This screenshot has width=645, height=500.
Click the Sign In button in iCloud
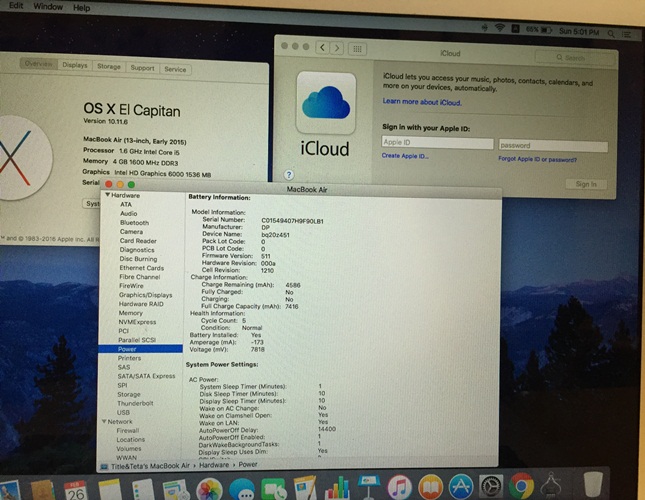(x=586, y=184)
